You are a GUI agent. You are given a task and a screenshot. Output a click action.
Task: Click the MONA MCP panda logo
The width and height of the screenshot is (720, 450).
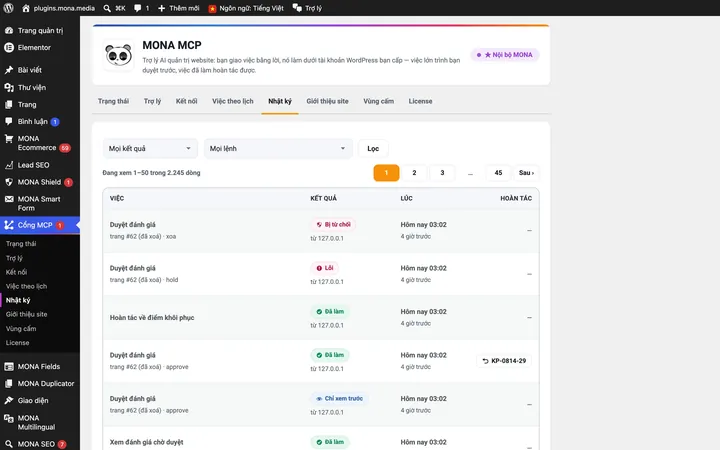click(x=118, y=56)
